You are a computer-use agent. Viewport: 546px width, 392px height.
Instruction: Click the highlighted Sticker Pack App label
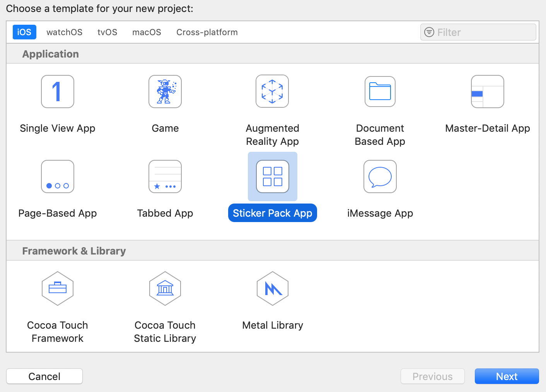pyautogui.click(x=273, y=213)
